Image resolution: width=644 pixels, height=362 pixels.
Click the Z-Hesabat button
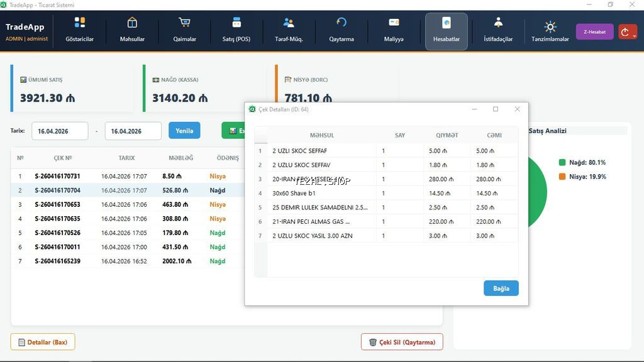(594, 31)
